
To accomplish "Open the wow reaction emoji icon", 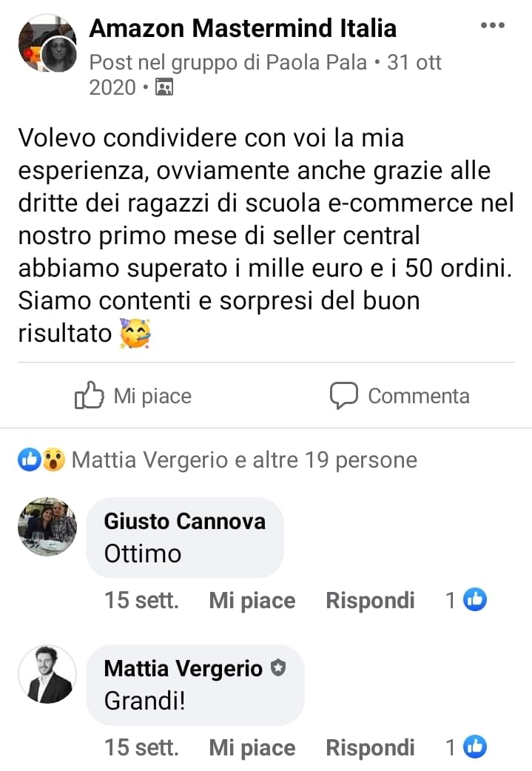I will click(x=53, y=460).
